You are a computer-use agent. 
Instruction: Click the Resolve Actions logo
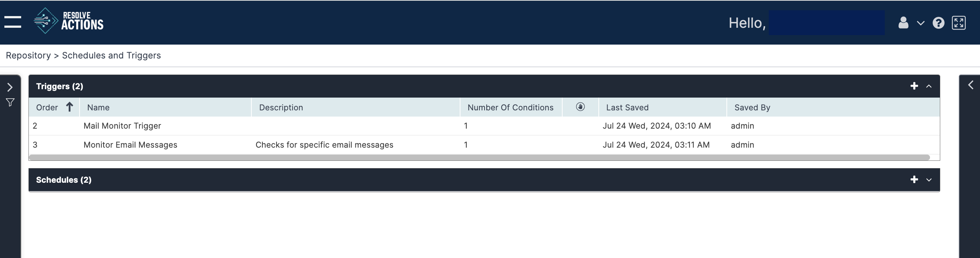69,21
